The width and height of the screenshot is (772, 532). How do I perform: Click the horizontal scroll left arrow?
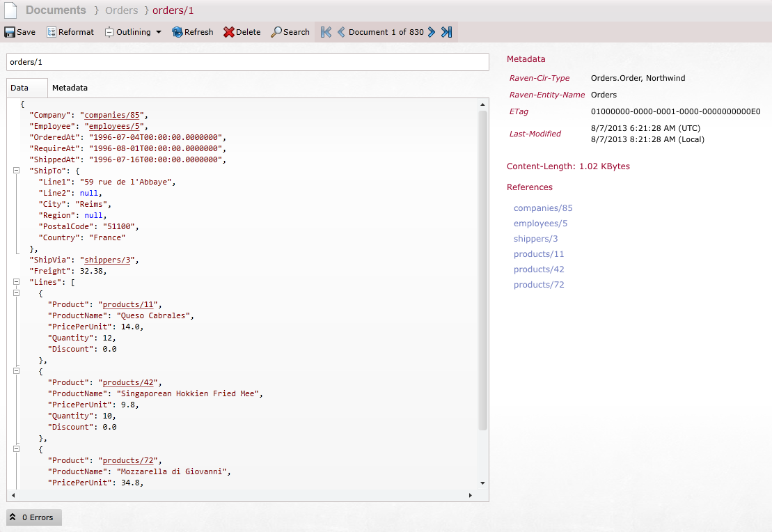click(13, 495)
